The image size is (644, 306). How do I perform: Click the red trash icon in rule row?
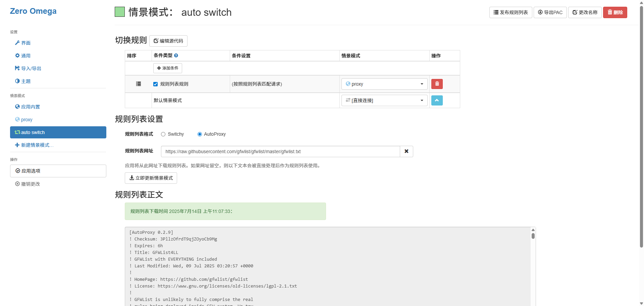437,84
